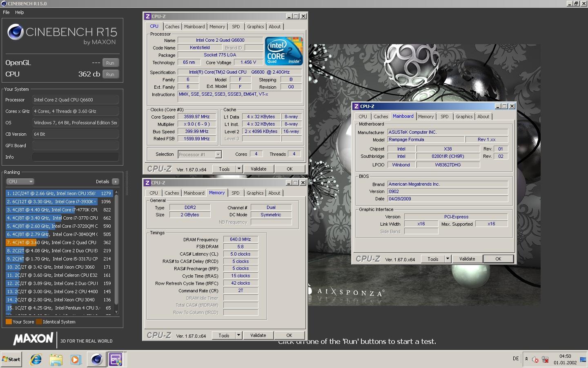Open Graphics tab in Mainboard CPU-Z window
Screen dimensions: 588x368
(464, 117)
